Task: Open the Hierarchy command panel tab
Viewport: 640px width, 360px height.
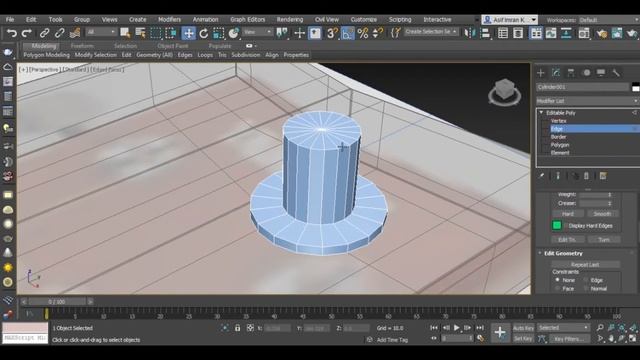Action: click(571, 73)
